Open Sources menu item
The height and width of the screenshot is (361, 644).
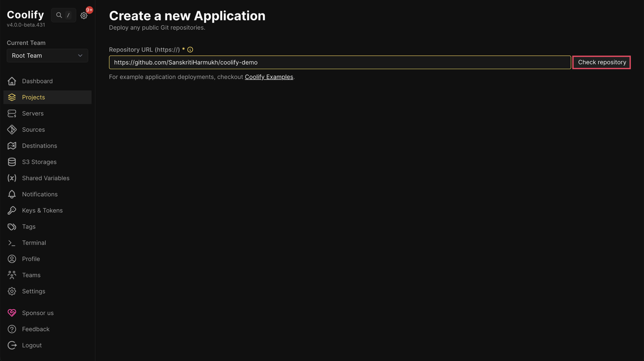coord(47,129)
